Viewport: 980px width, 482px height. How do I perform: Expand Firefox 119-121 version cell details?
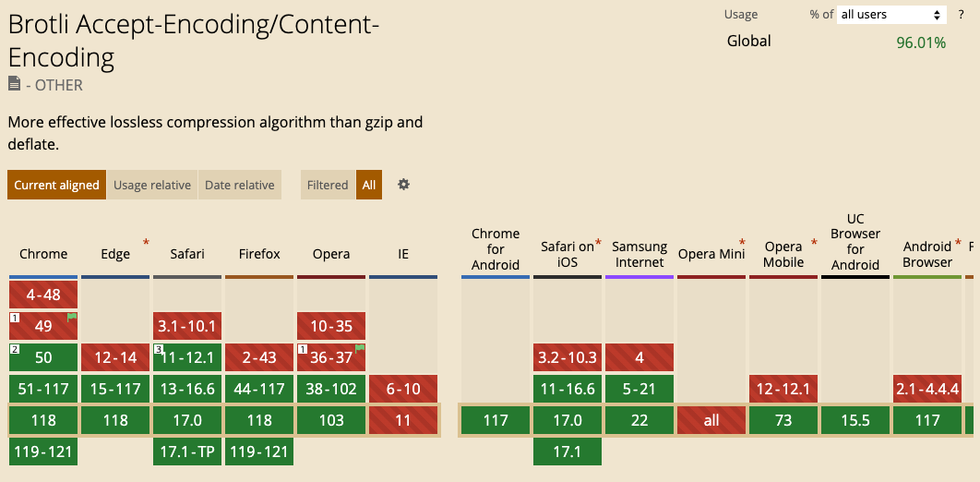259,452
